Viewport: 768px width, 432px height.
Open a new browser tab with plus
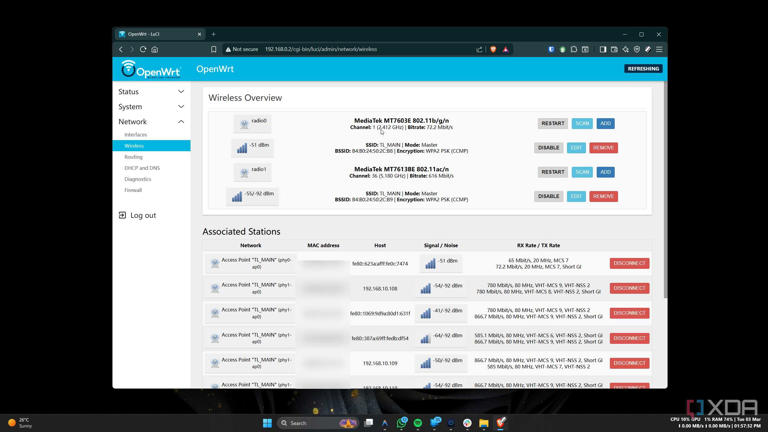214,34
